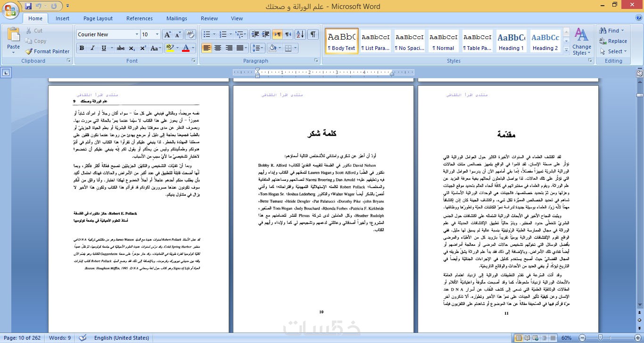This screenshot has height=343, width=644.
Task: Open the font color dropdown arrow
Action: click(x=193, y=48)
